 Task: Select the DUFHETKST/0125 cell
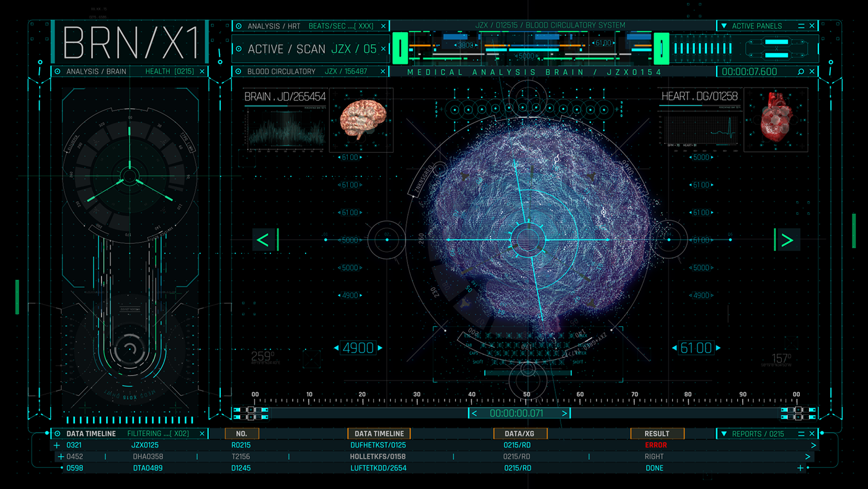378,445
